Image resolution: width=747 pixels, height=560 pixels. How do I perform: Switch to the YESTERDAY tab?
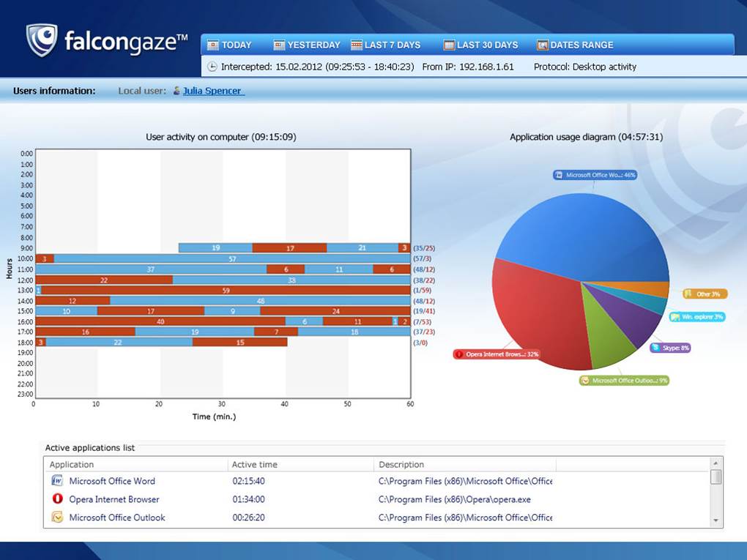307,45
